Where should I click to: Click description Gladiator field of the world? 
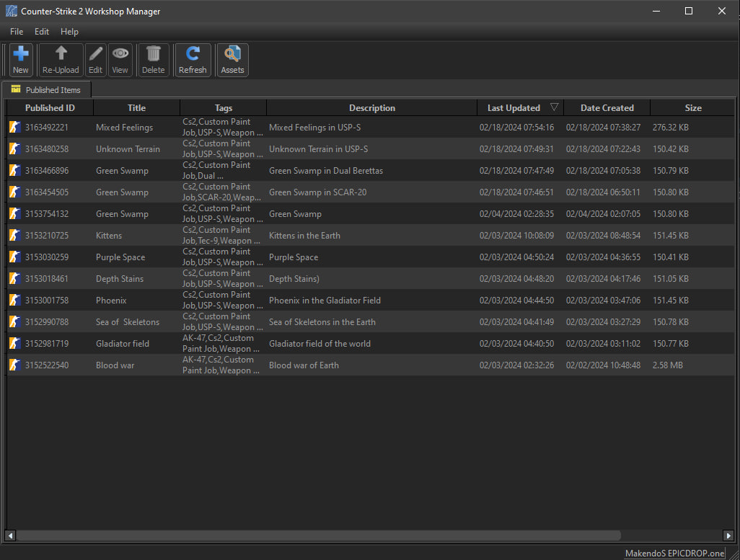pyautogui.click(x=320, y=344)
